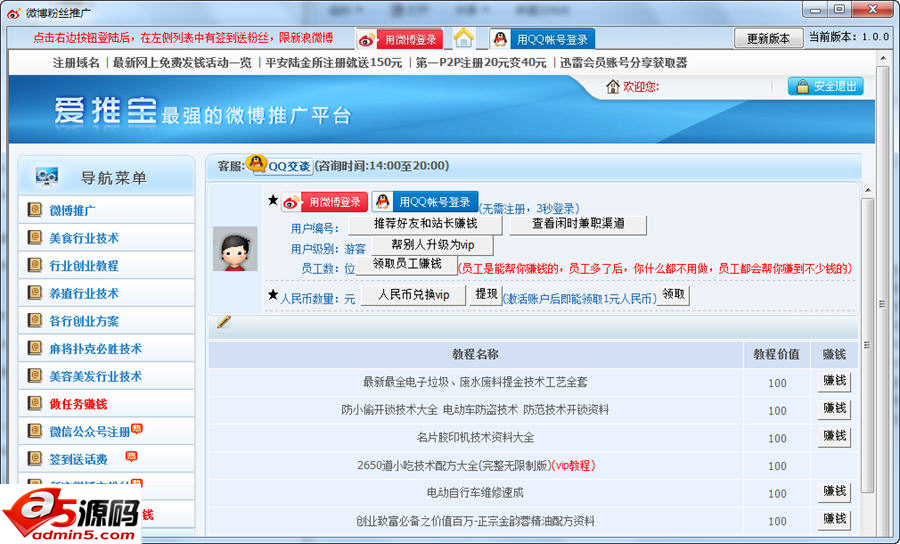Click 赚钱 for 电子垃圾提金技术 row
The width and height of the screenshot is (900, 544).
click(x=834, y=381)
